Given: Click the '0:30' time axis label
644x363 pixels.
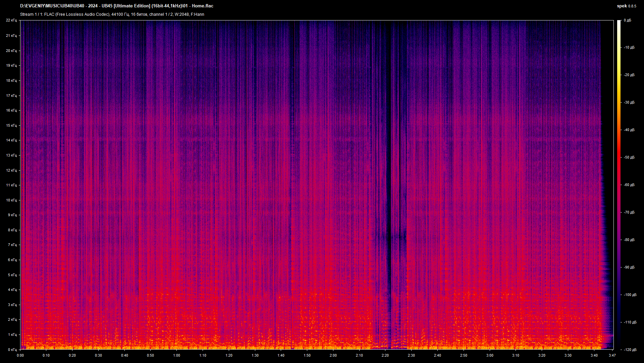Looking at the screenshot, I should point(98,355).
